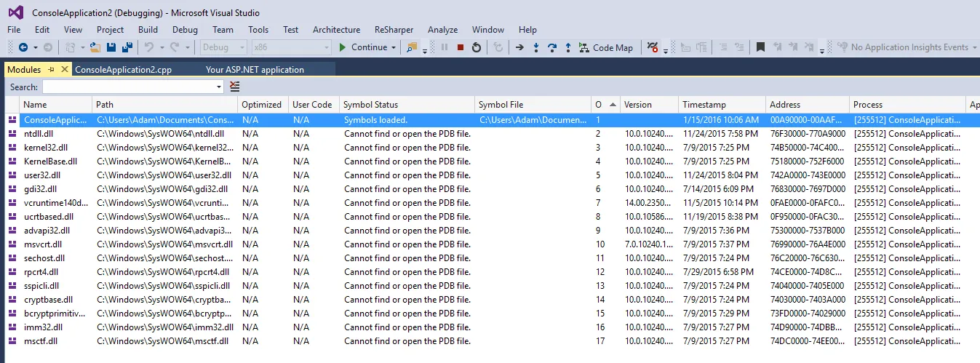Select the user32.dll module row
Screen dimensions: 980x363
pos(490,175)
